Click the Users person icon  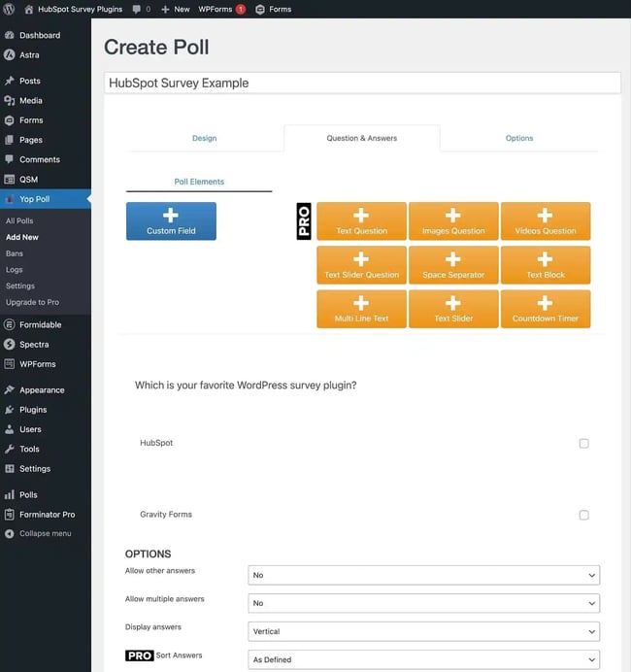pyautogui.click(x=10, y=429)
